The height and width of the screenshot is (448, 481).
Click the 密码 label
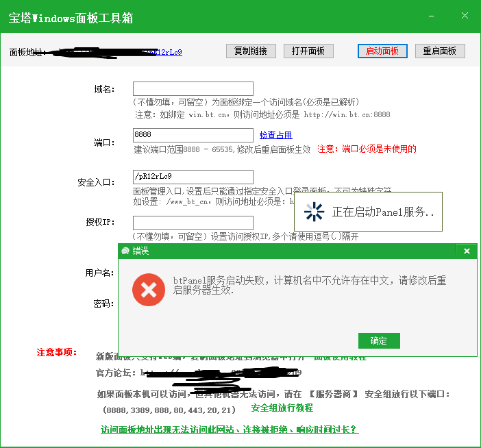click(103, 303)
